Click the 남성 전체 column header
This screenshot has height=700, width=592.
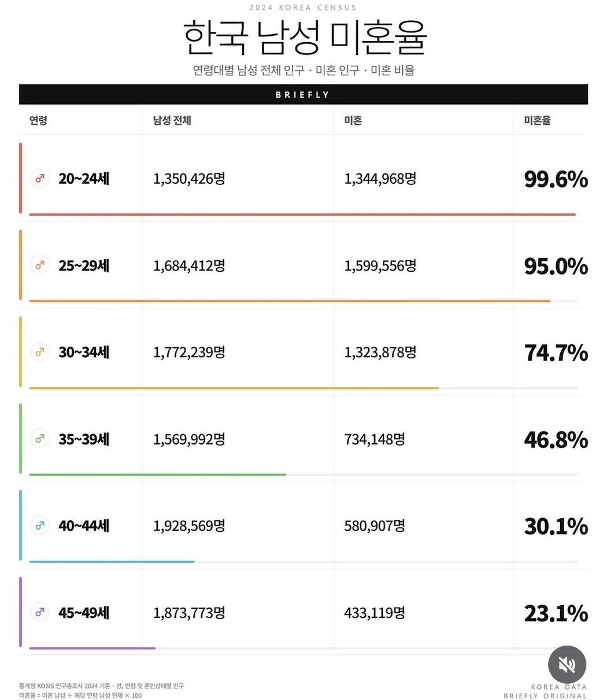(x=172, y=120)
